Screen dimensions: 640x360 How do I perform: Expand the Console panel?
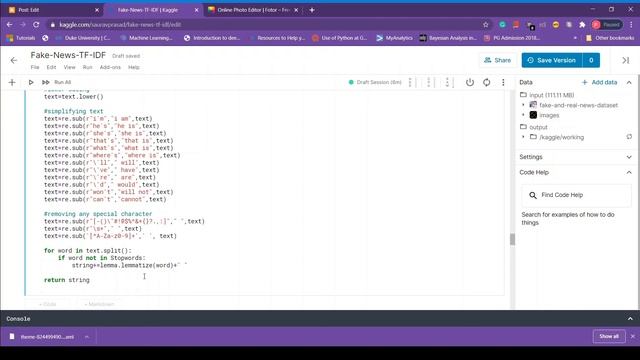[630, 319]
